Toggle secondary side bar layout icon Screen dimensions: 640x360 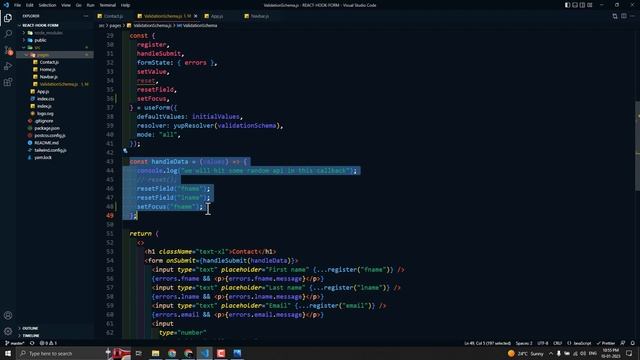click(x=582, y=5)
